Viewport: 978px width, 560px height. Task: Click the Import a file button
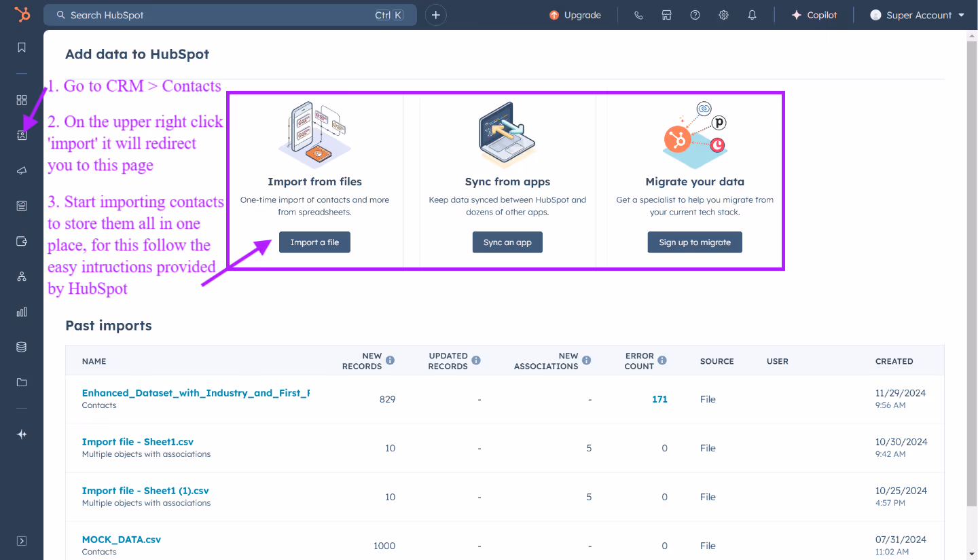click(314, 242)
